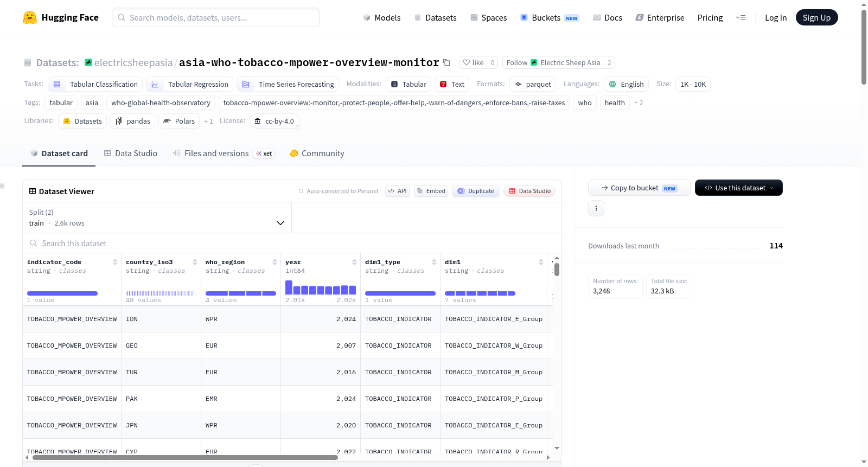
Task: Select the Tabular Regression task tag
Action: (x=190, y=84)
